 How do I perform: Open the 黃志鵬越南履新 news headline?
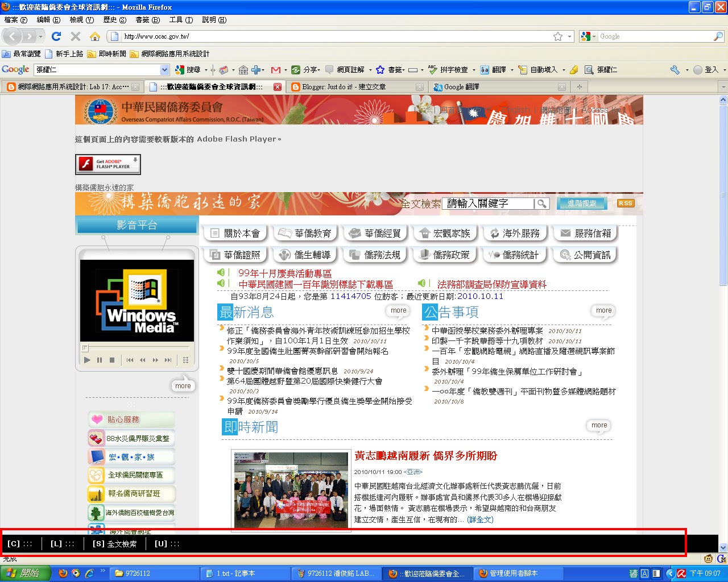[426, 456]
